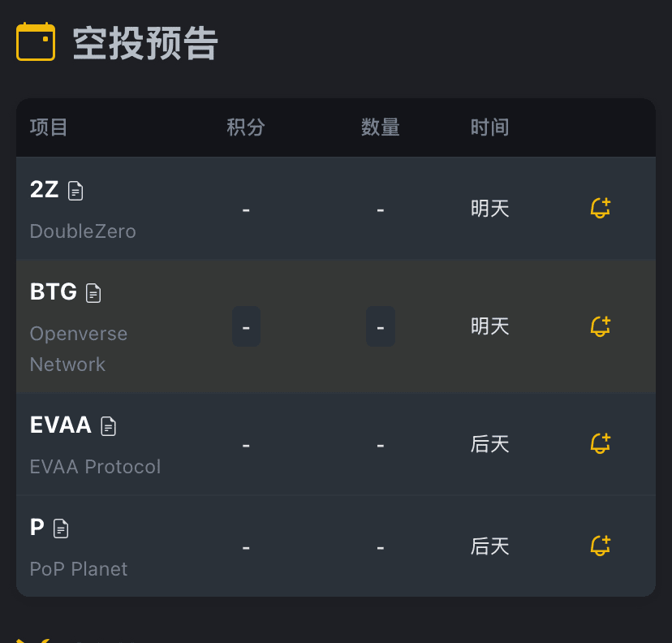Select the EVAA token name

tap(61, 425)
